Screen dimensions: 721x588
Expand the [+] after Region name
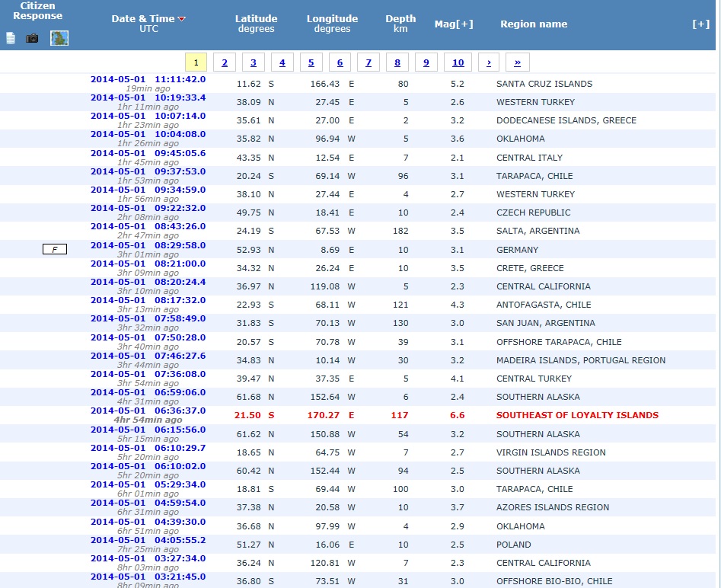pyautogui.click(x=700, y=24)
